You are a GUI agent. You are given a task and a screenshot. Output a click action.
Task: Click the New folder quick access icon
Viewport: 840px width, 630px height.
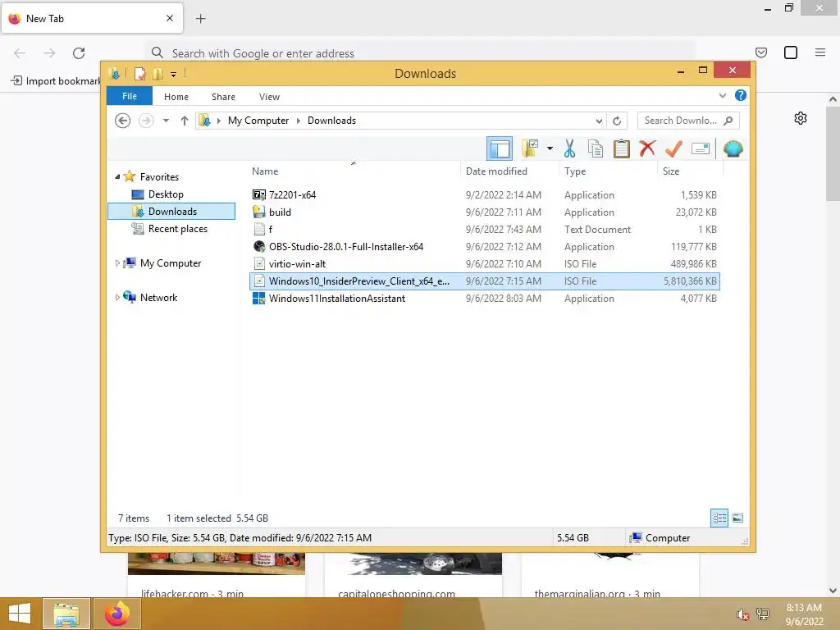click(158, 73)
